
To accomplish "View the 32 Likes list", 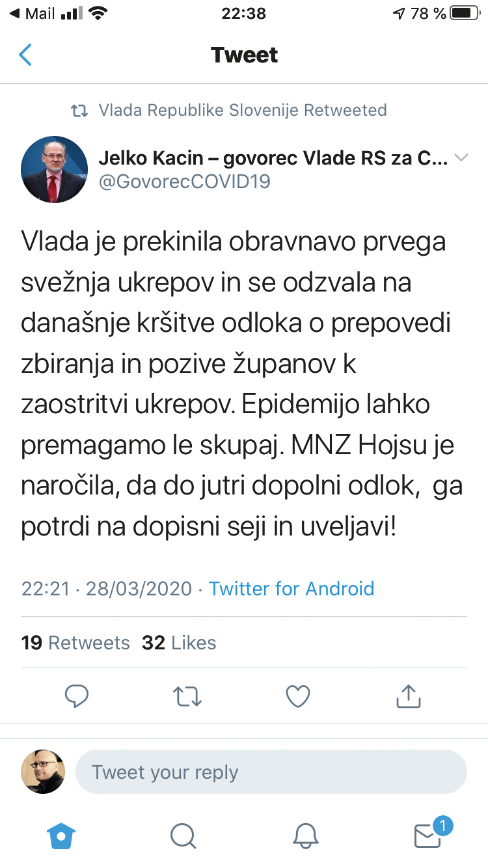I will click(179, 643).
